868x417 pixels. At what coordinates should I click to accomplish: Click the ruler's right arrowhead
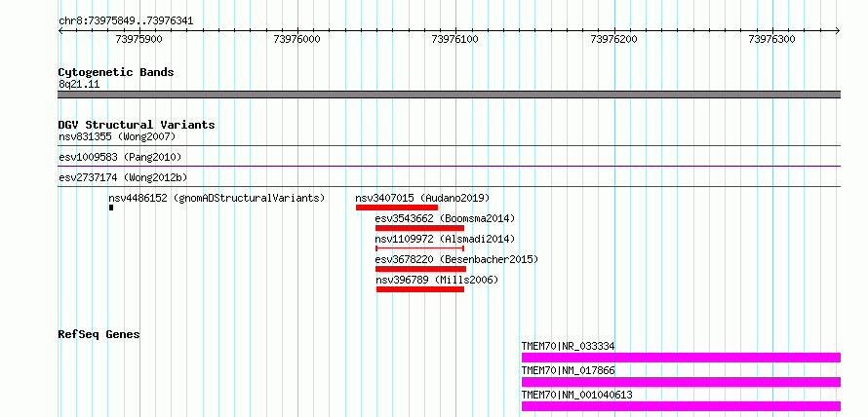coord(838,30)
